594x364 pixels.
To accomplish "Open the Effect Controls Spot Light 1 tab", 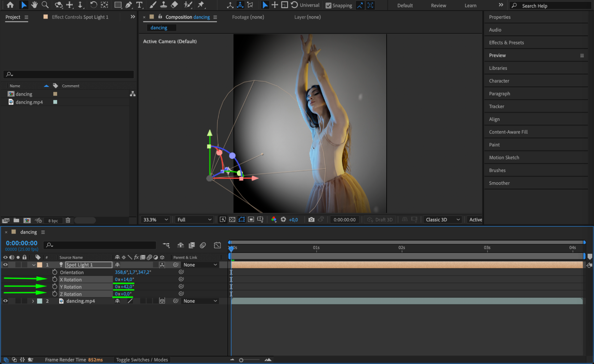I will click(80, 17).
